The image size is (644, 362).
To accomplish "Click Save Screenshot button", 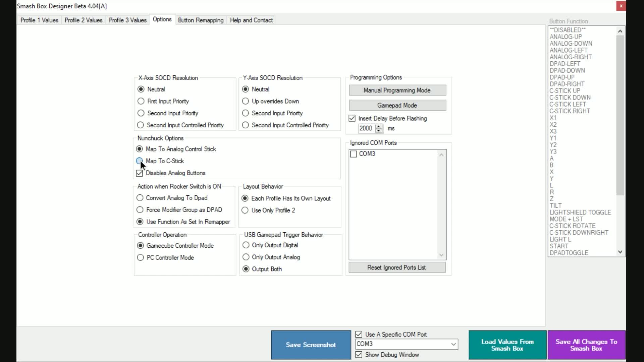I will click(x=311, y=345).
